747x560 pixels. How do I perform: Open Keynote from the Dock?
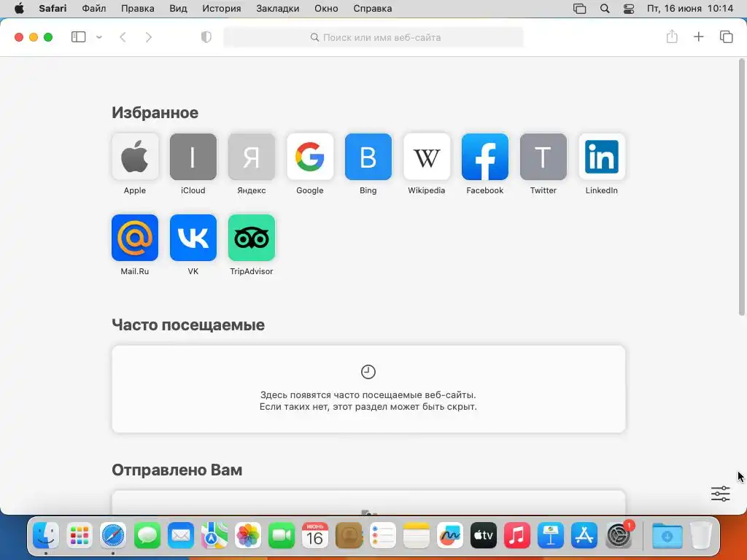551,536
